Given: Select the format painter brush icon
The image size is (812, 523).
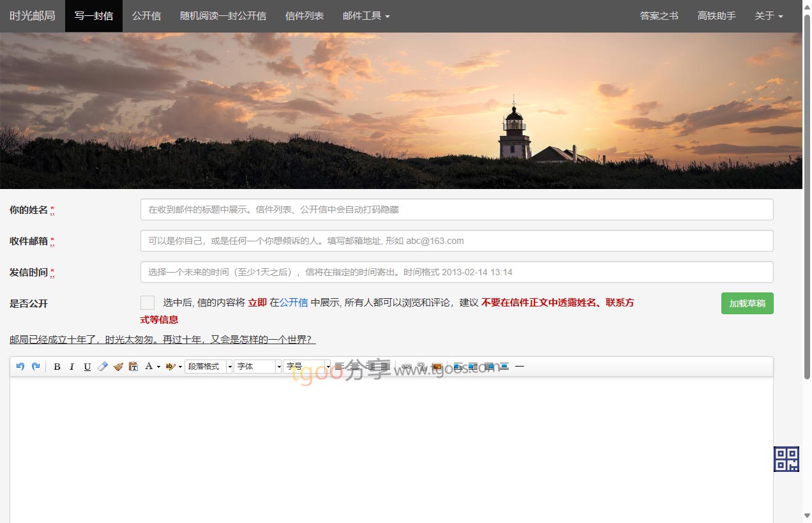Looking at the screenshot, I should click(118, 367).
